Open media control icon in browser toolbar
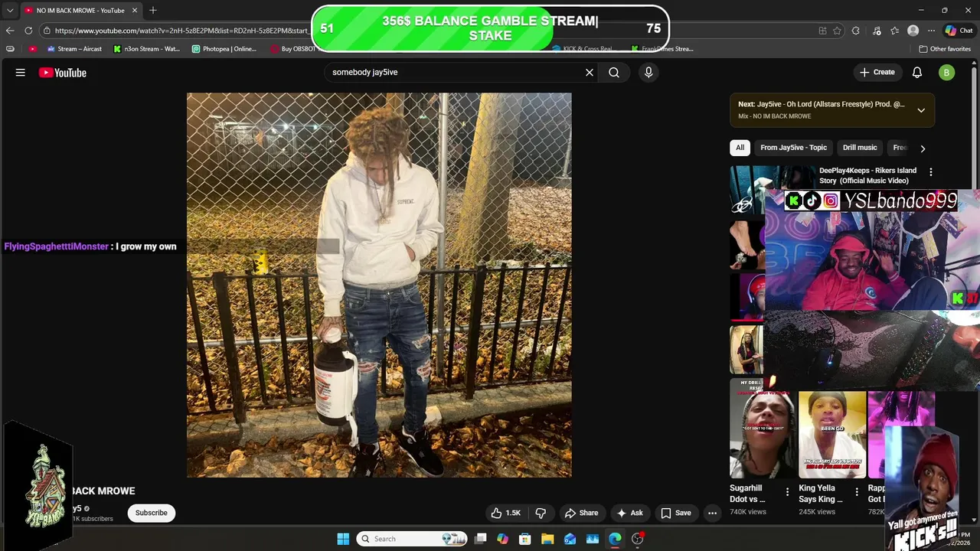This screenshot has width=980, height=551. click(876, 31)
